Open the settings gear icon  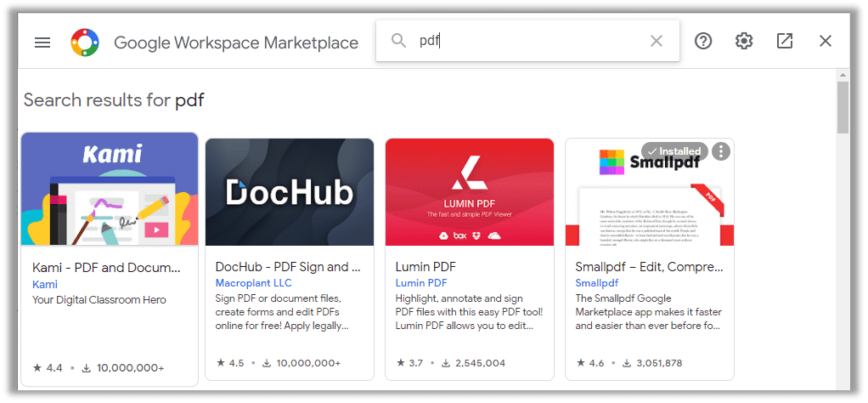(x=744, y=41)
